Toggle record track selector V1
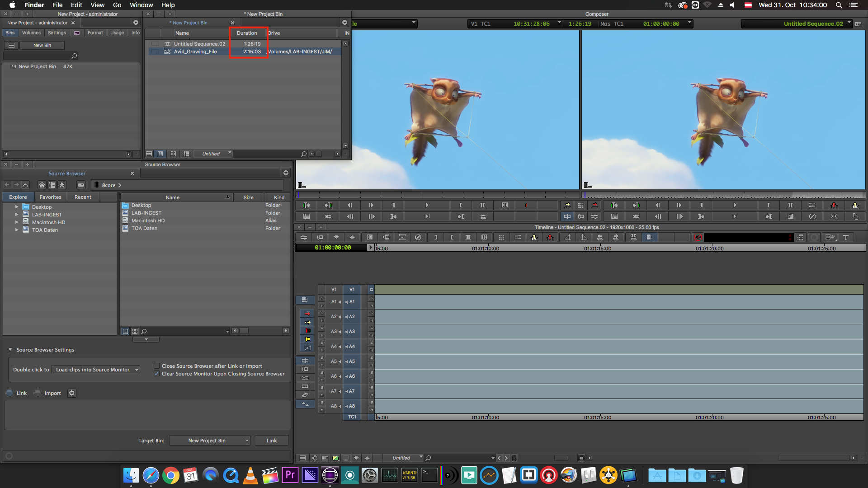Screen dimensions: 868x488 coord(352,289)
